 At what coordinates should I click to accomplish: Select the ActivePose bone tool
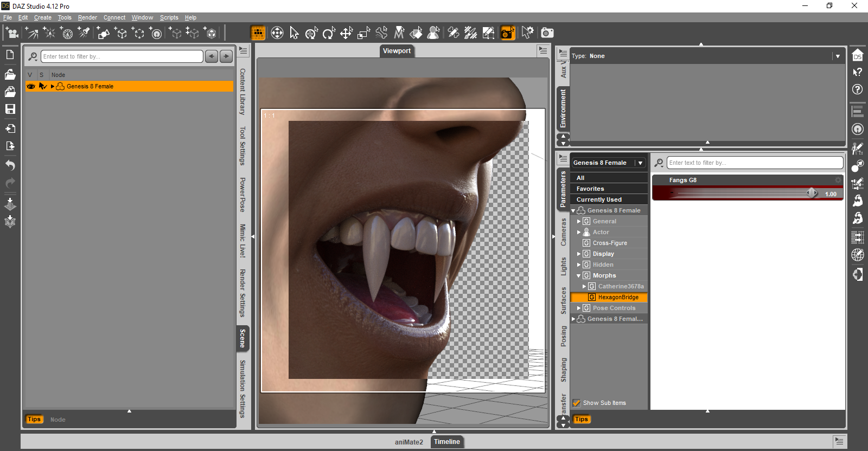381,33
